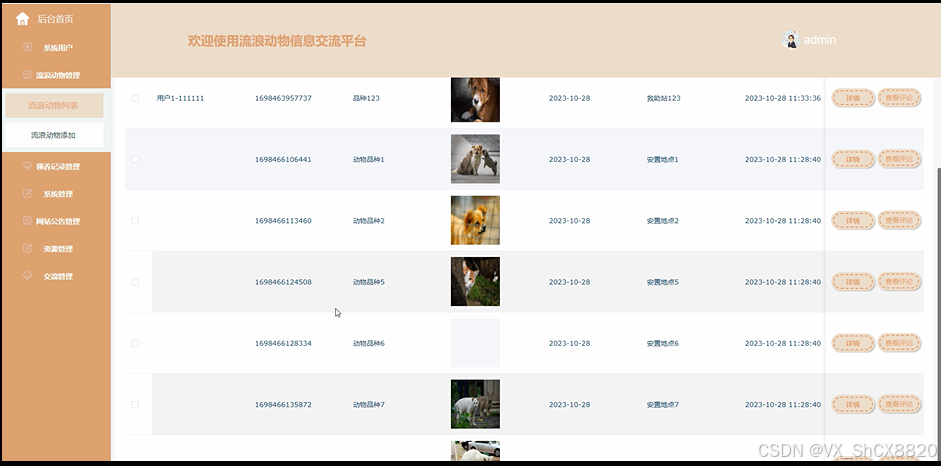The width and height of the screenshot is (941, 466).
Task: Click the 用户1-111111 cell
Action: tap(180, 98)
